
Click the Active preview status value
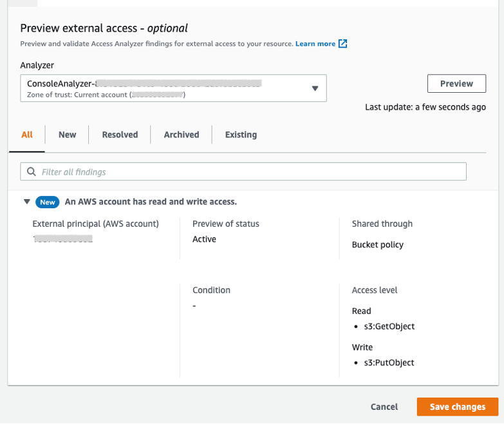tap(204, 239)
